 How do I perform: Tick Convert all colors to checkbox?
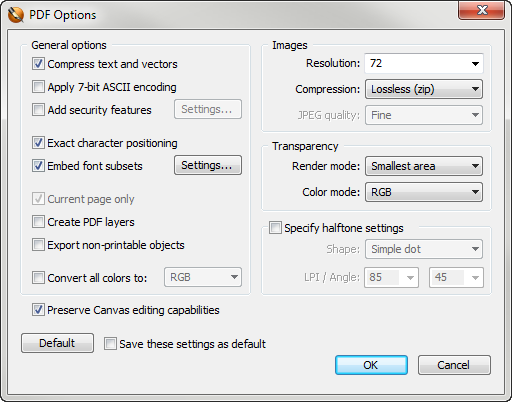[x=38, y=278]
